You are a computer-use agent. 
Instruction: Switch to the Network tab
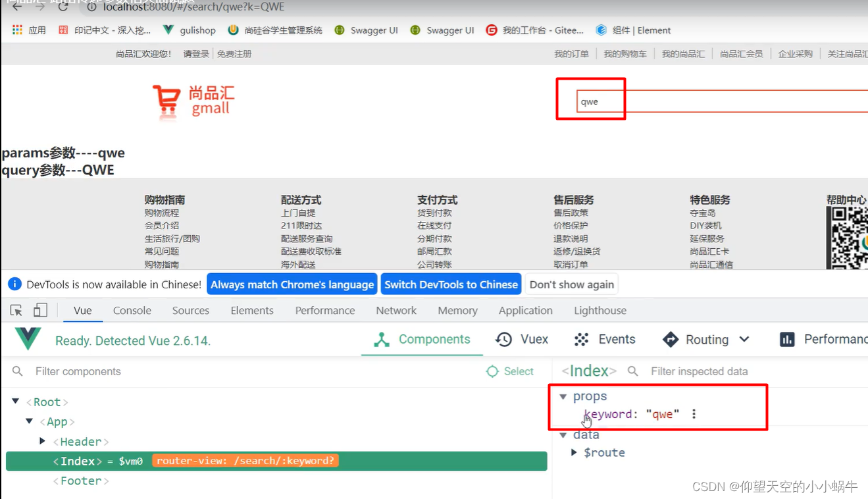[x=396, y=310]
